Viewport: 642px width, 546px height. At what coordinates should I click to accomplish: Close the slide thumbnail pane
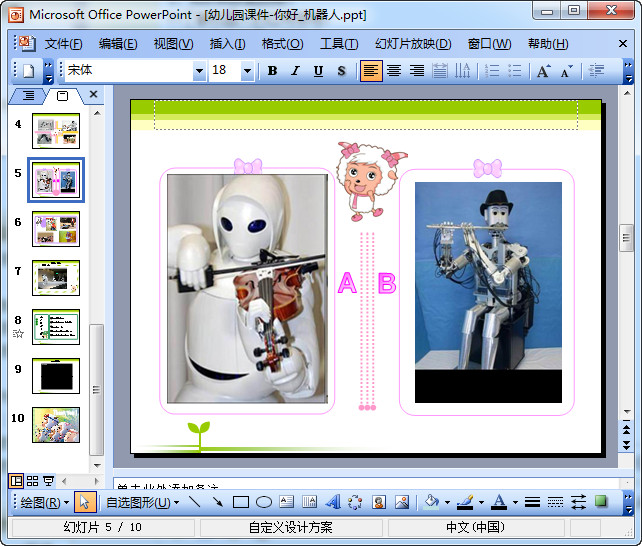pos(93,95)
